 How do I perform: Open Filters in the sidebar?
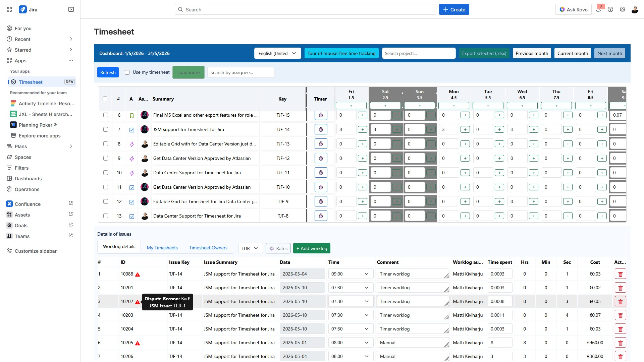(21, 168)
